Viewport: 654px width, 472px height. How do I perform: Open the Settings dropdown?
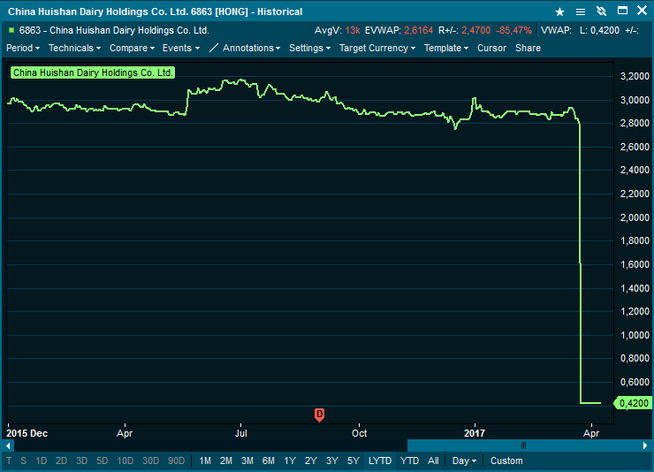pos(309,48)
